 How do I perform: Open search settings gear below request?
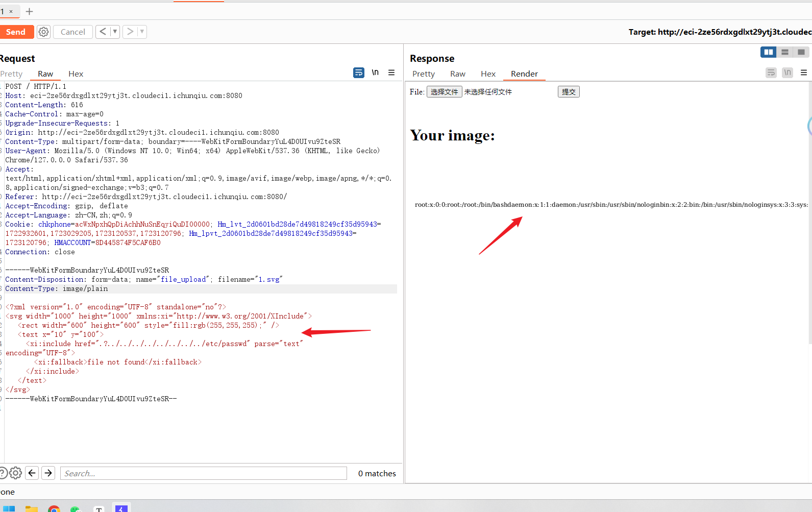pyautogui.click(x=16, y=473)
